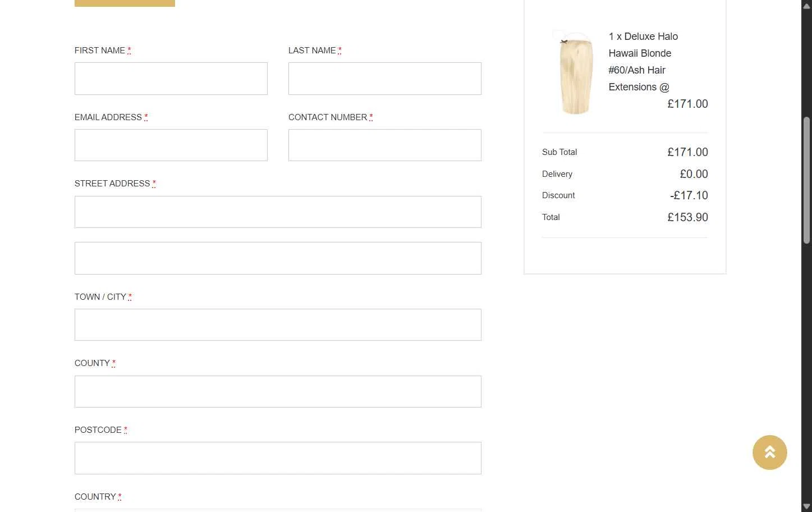Select the second Street Address line field
The width and height of the screenshot is (812, 512).
[278, 258]
